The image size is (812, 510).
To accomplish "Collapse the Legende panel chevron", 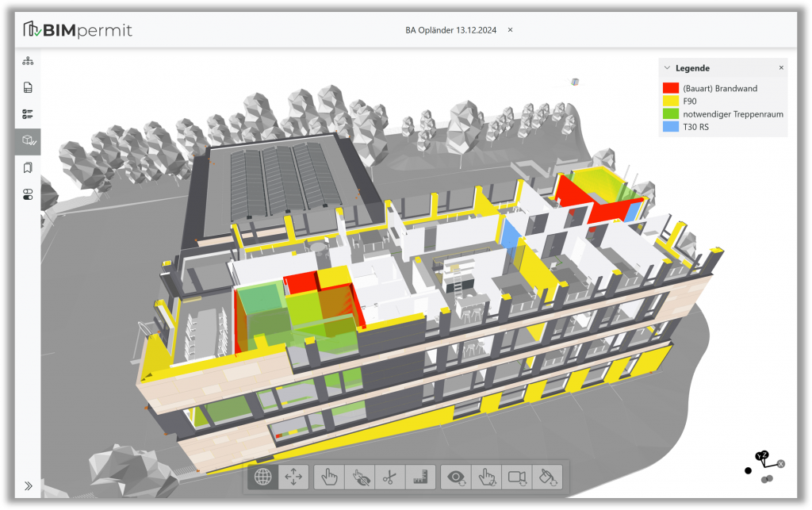I will point(668,68).
